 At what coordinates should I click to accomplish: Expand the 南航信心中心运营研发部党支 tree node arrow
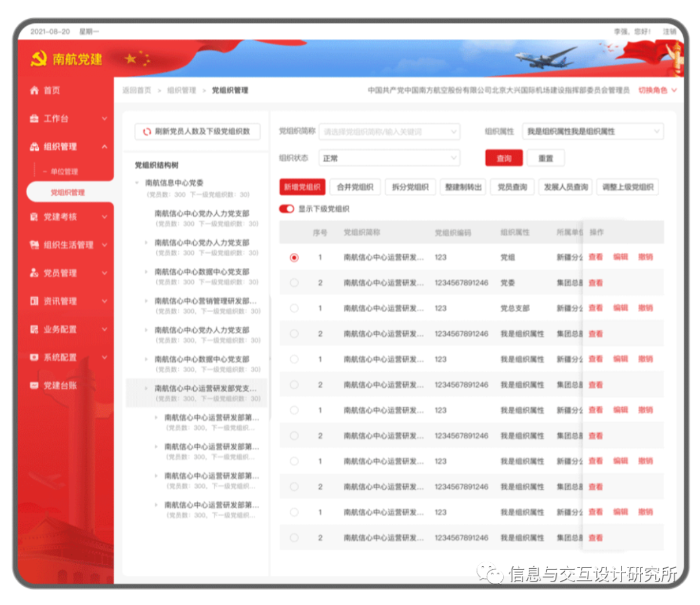click(x=146, y=388)
